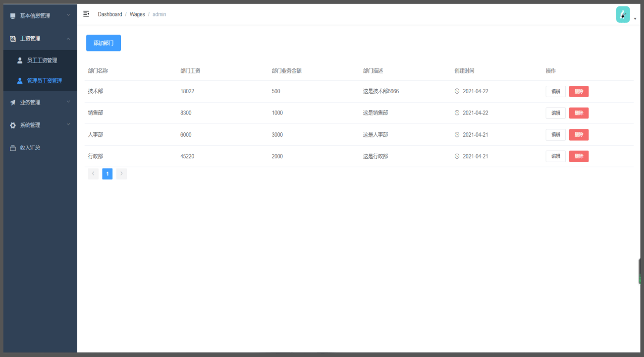
Task: Open the Dashboard breadcrumb link
Action: click(x=110, y=14)
